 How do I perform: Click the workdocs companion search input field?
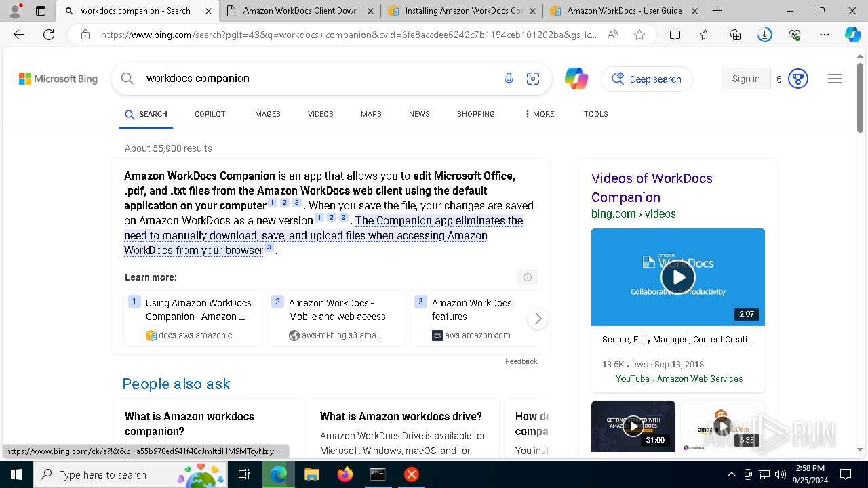click(319, 79)
